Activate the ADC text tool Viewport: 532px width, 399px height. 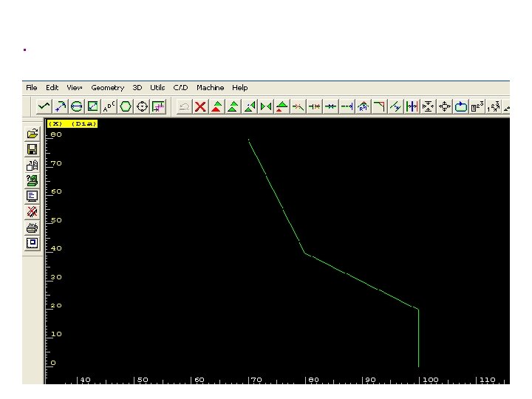(109, 107)
